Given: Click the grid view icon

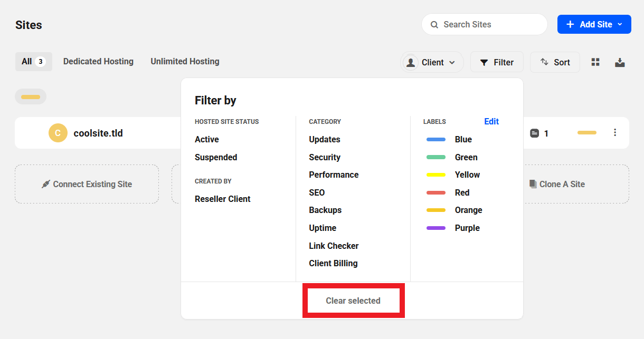Looking at the screenshot, I should point(595,62).
